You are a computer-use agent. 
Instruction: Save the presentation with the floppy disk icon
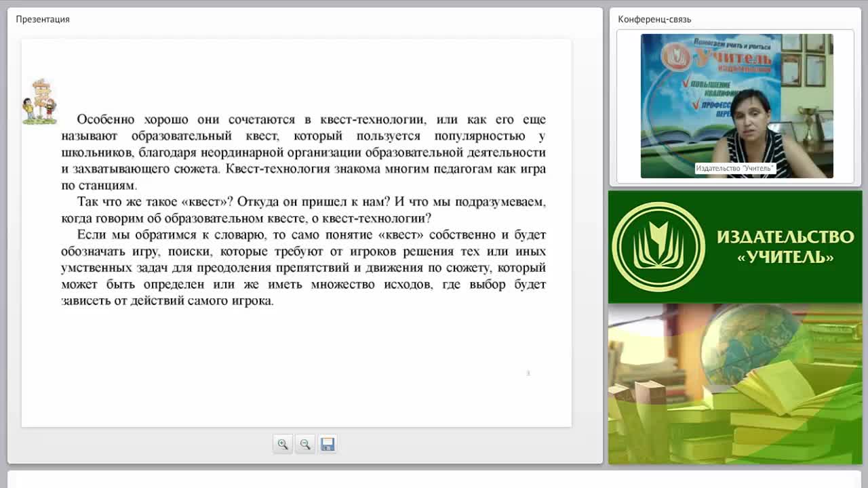[x=328, y=445]
